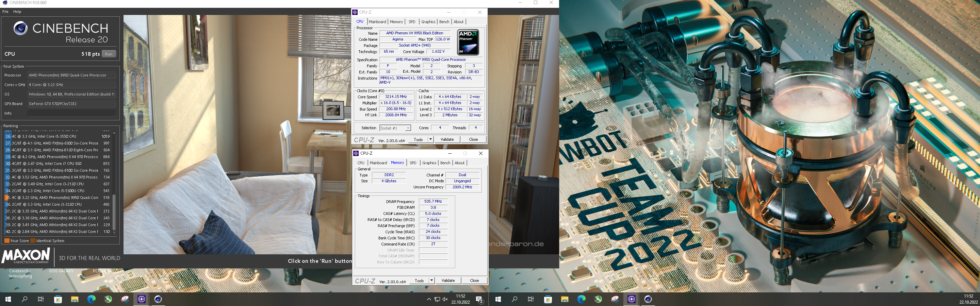Open About tab in the CPU window of CPU-Z
Viewport: 980px width, 306px height.
pyautogui.click(x=458, y=22)
